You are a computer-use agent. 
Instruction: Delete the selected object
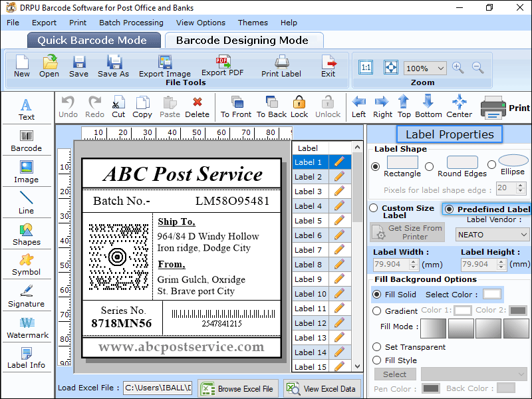(197, 107)
